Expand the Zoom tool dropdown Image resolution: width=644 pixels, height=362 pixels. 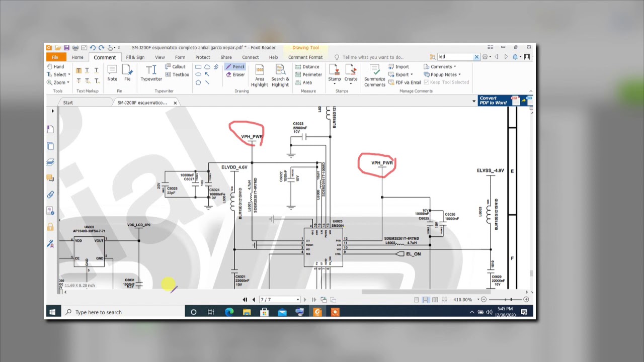click(68, 82)
